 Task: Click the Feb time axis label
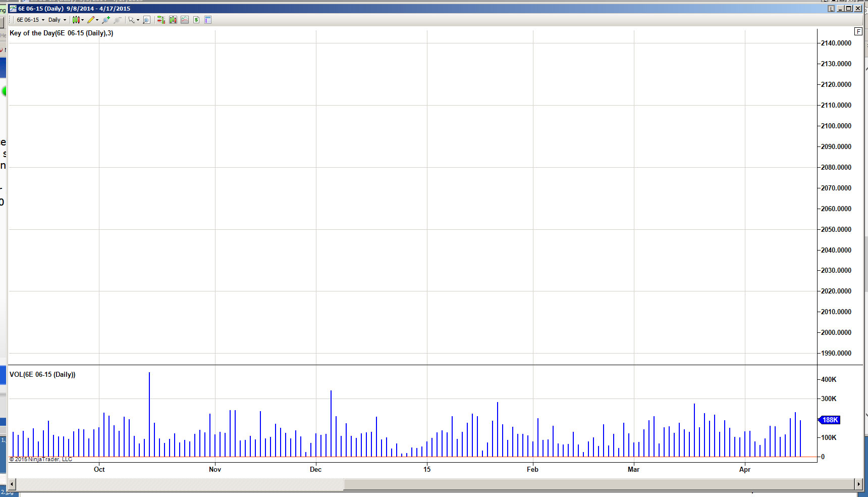click(x=533, y=469)
